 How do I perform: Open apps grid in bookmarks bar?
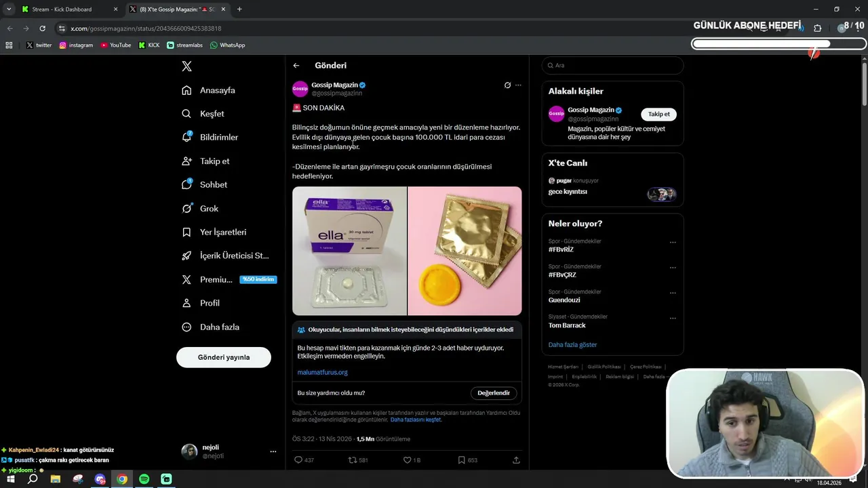coord(9,45)
